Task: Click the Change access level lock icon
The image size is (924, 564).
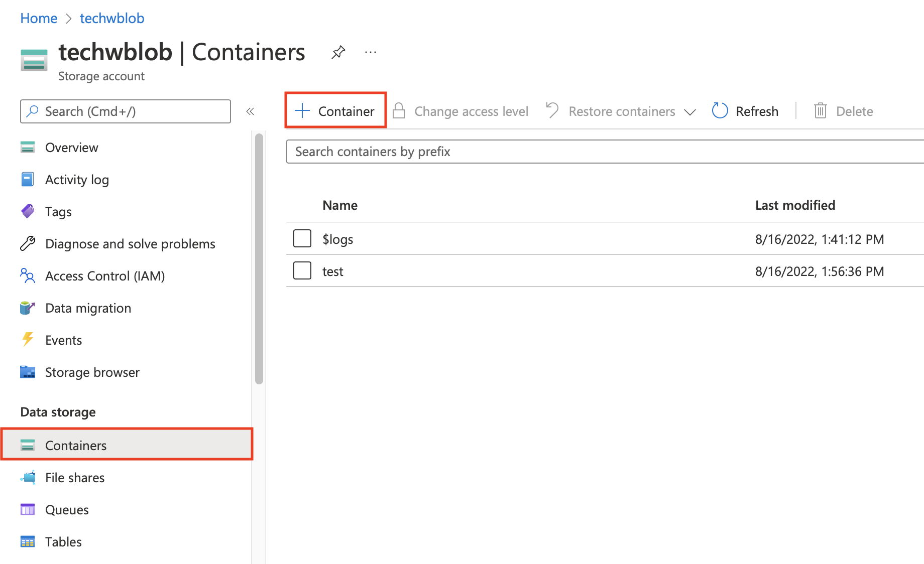Action: point(399,111)
